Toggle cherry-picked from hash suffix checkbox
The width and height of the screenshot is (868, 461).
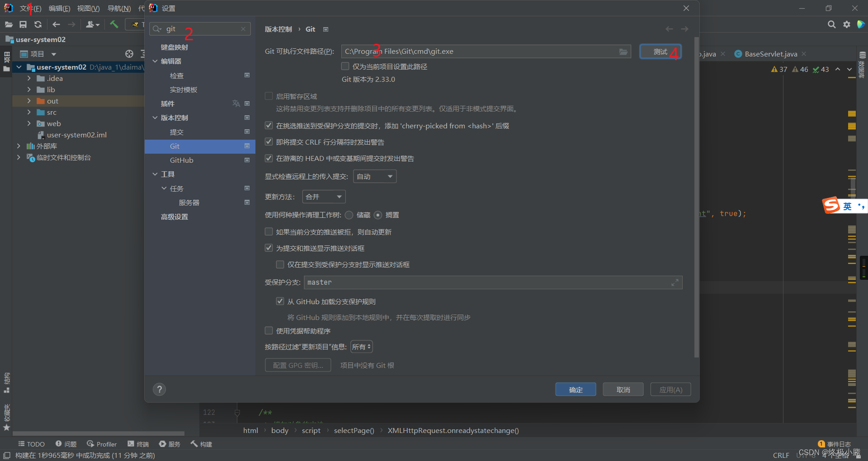(x=269, y=126)
